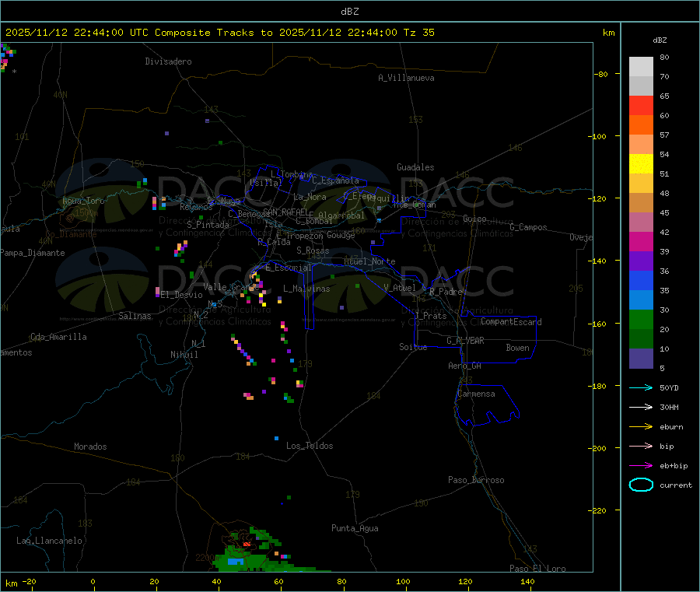700x592 pixels.
Task: Click the red storm core near bottom
Action: click(x=247, y=545)
